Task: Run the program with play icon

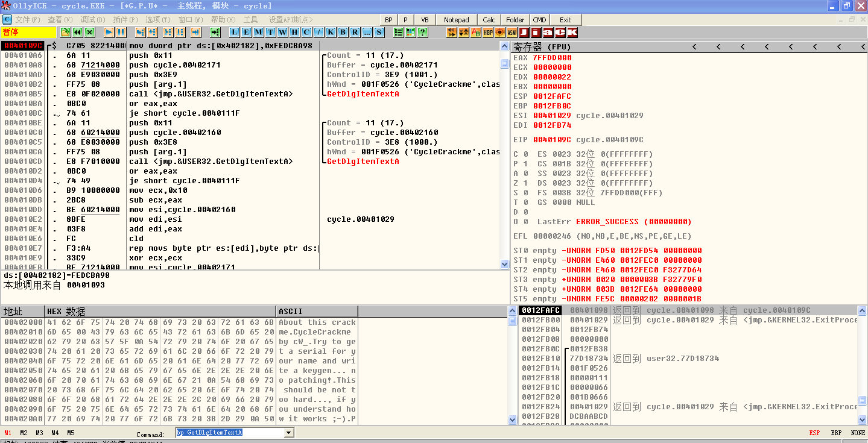Action: (109, 32)
